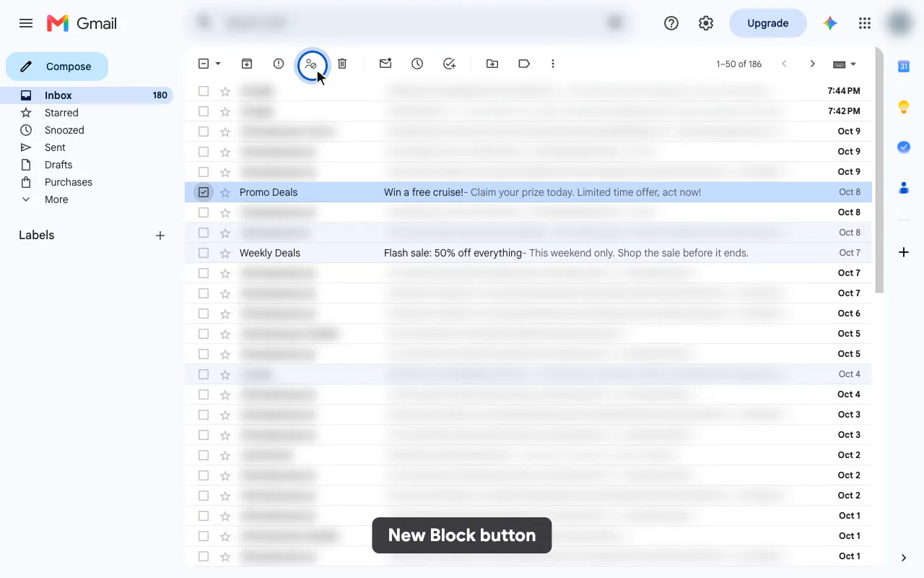
Task: Mark selected email as unread
Action: [385, 64]
